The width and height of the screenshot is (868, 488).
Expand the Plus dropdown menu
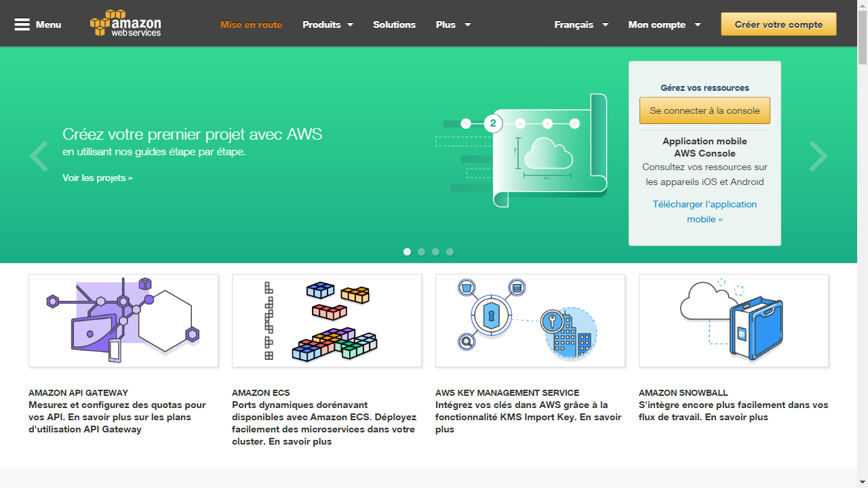(453, 24)
